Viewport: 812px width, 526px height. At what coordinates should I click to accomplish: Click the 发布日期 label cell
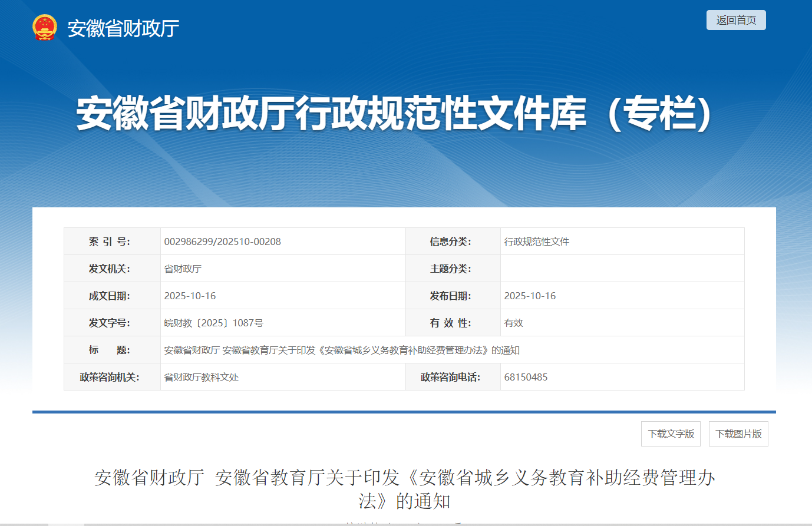point(453,296)
